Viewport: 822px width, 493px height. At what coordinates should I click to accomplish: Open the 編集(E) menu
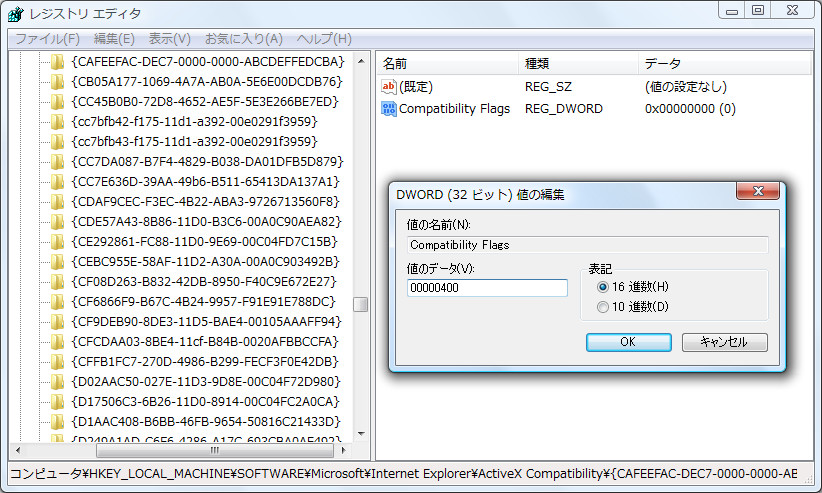[114, 39]
